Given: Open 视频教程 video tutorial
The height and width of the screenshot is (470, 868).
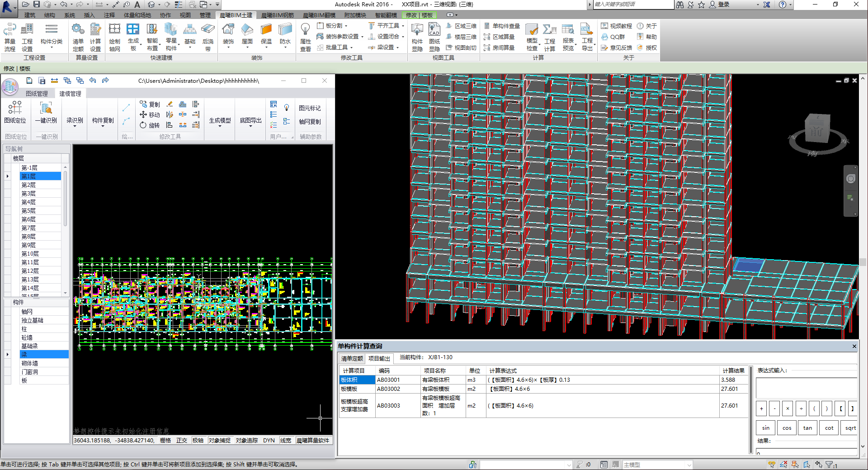Looking at the screenshot, I should pos(617,26).
